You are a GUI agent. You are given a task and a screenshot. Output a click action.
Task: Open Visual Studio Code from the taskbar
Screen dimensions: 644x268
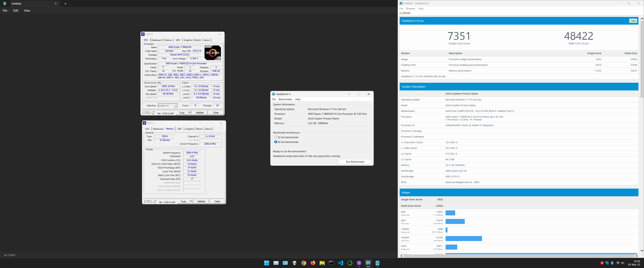[x=340, y=263]
